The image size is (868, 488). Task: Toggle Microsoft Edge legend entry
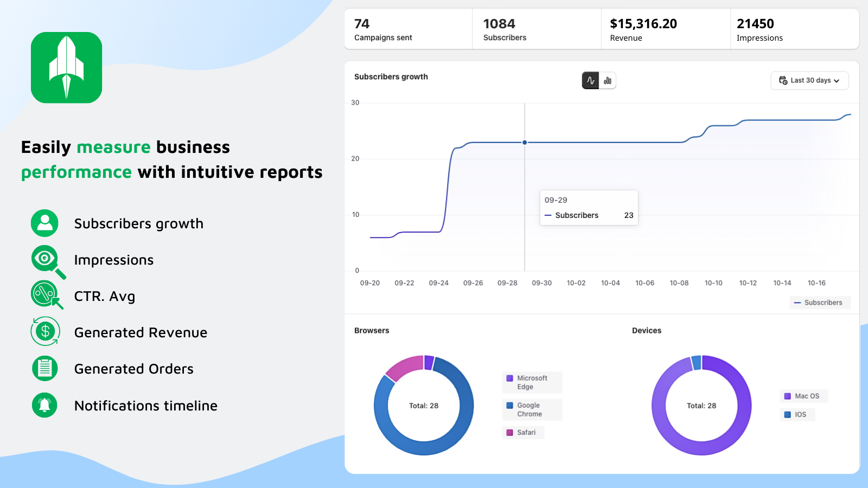532,382
